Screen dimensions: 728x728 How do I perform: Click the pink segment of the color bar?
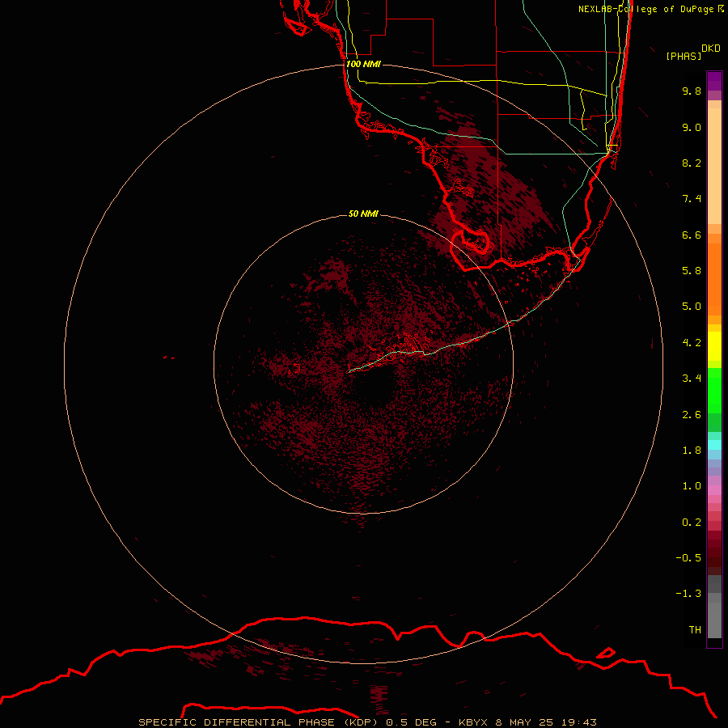[714, 490]
